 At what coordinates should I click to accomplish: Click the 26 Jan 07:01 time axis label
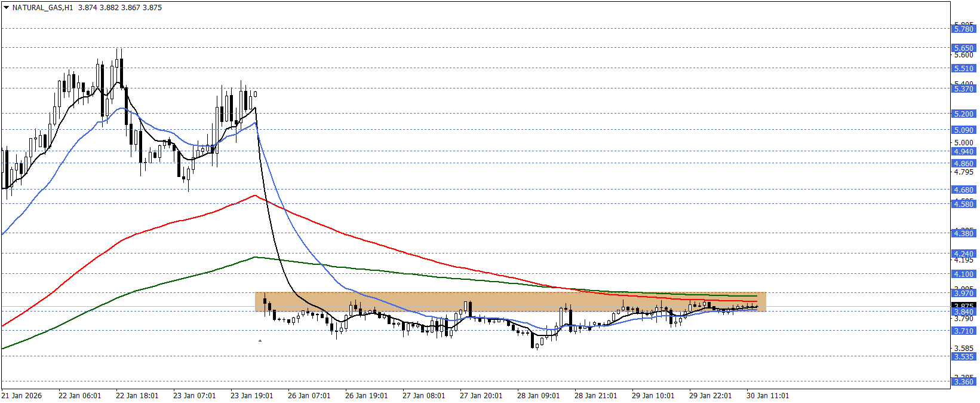click(309, 396)
